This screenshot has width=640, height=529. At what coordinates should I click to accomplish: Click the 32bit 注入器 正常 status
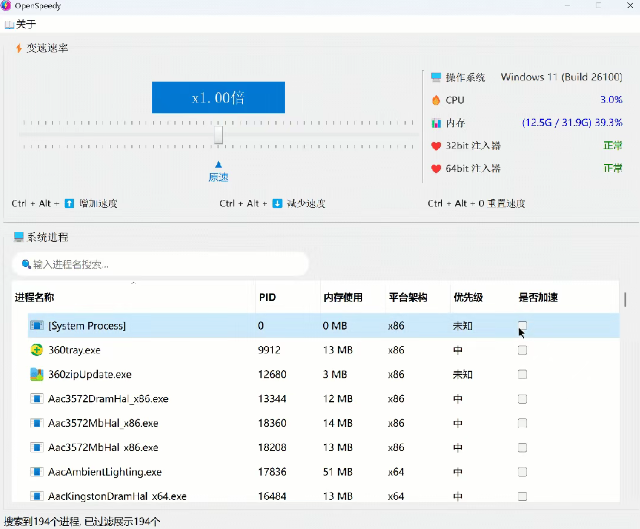click(x=613, y=146)
